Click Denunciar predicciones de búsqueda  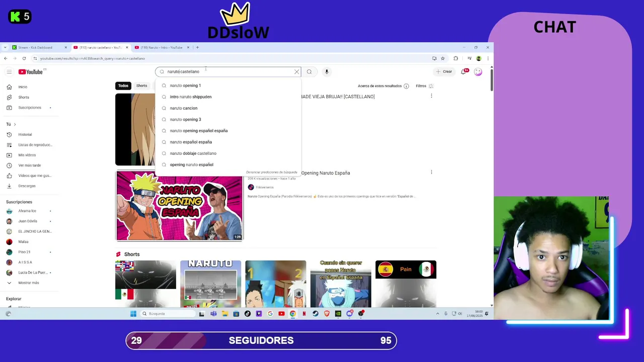(x=272, y=172)
